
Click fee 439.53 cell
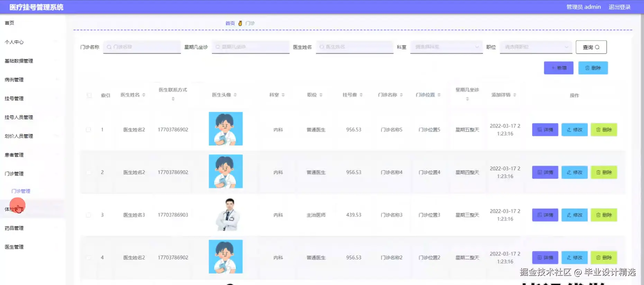[x=354, y=215]
